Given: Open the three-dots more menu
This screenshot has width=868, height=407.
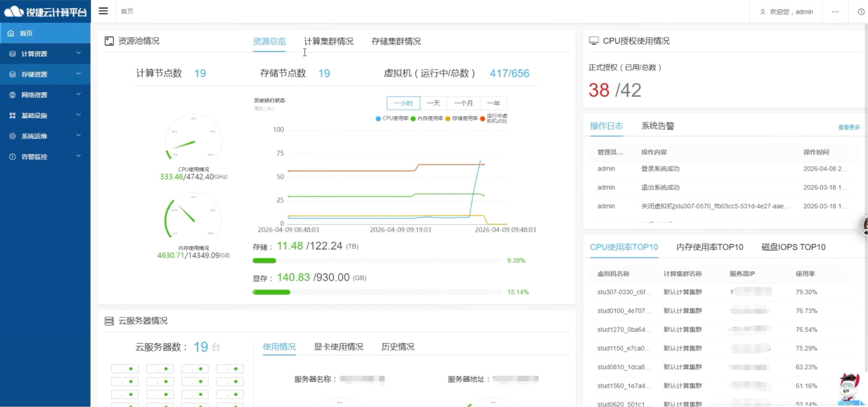Looking at the screenshot, I should click(x=835, y=12).
